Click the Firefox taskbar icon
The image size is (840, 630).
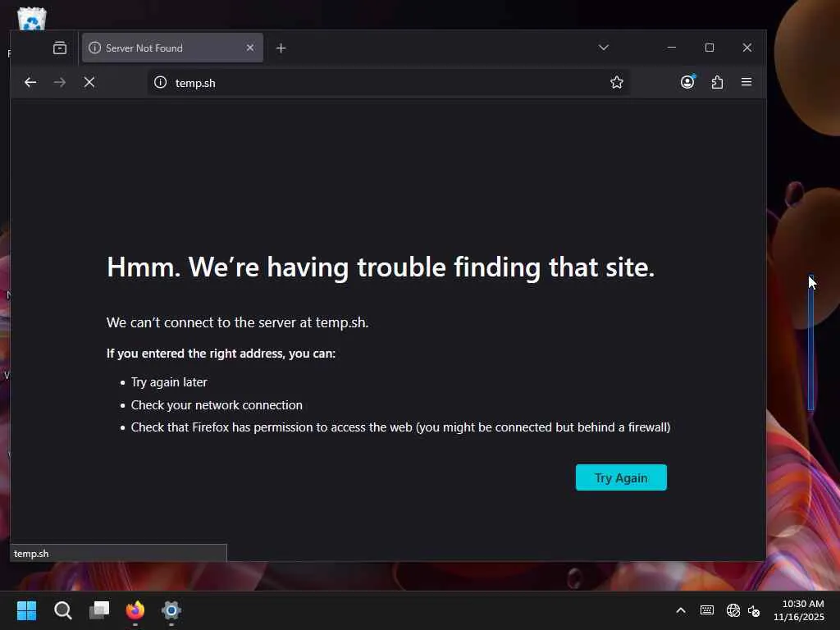135,610
